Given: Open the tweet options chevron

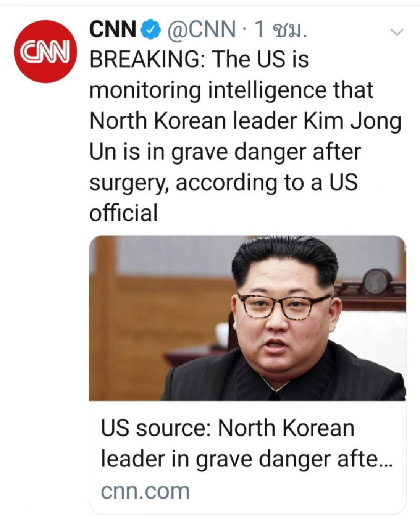Looking at the screenshot, I should [397, 32].
